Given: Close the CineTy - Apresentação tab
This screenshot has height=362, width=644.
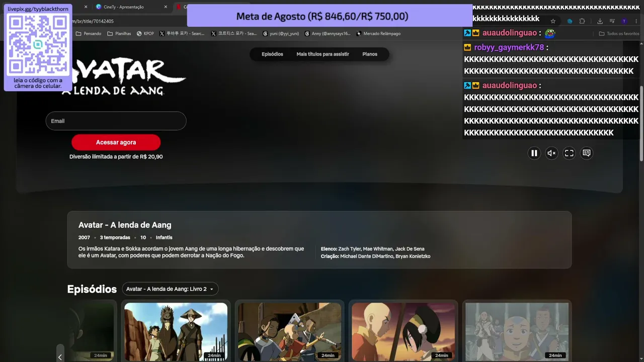Looking at the screenshot, I should (166, 7).
